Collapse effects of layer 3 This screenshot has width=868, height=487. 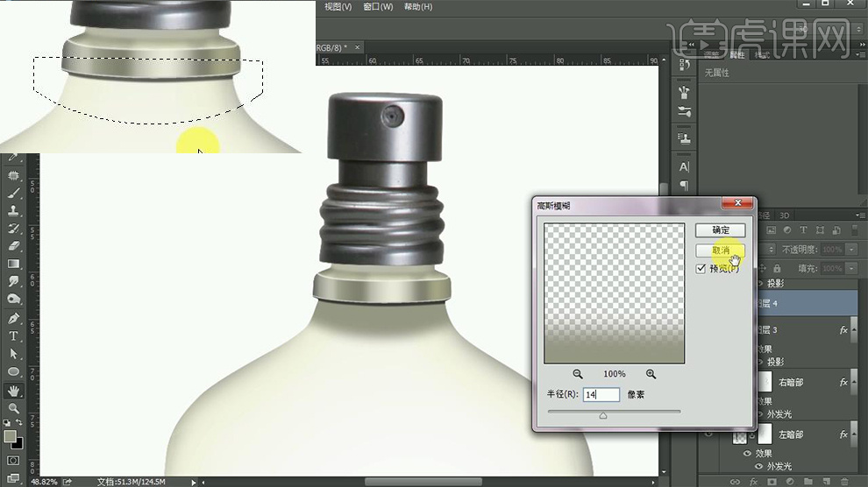pyautogui.click(x=854, y=330)
